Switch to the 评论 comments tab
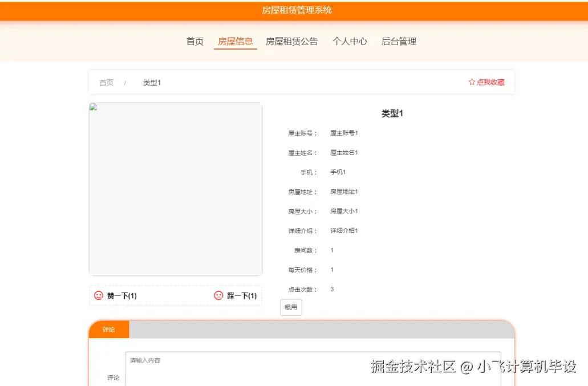Image resolution: width=588 pixels, height=386 pixels. pyautogui.click(x=108, y=330)
